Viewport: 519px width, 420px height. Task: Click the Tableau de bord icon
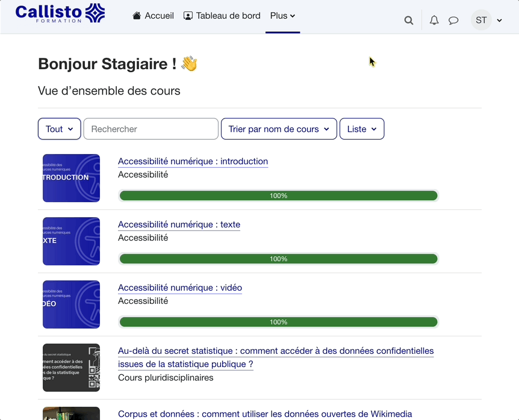pos(188,16)
